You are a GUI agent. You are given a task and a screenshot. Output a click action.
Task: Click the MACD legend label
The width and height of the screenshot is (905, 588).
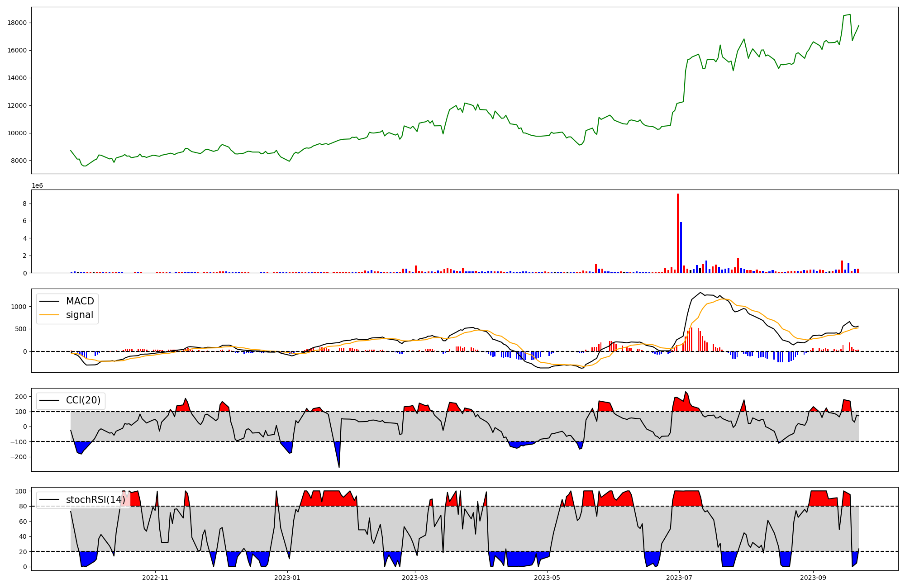[80, 301]
